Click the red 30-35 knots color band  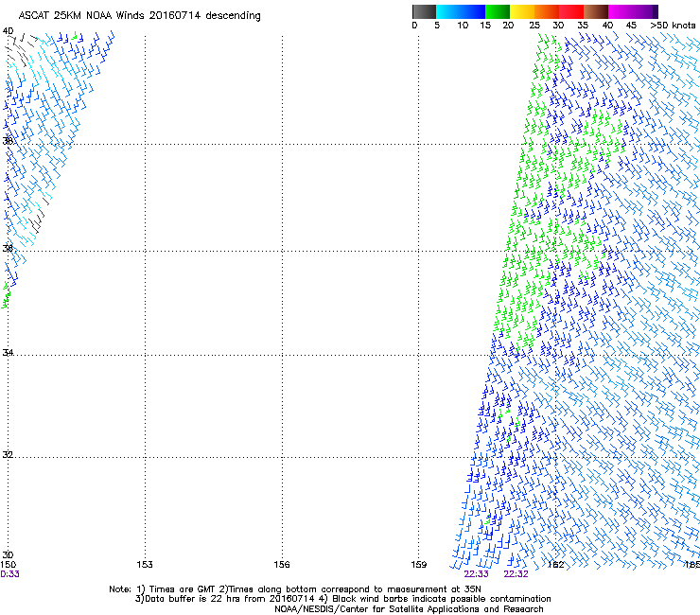(x=571, y=11)
